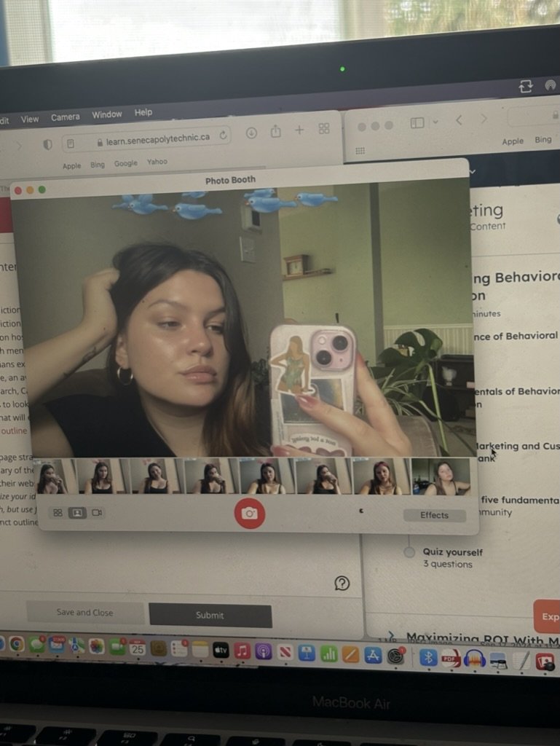Open Notes from the Dock
Image resolution: width=560 pixels, height=746 pixels.
[x=200, y=649]
